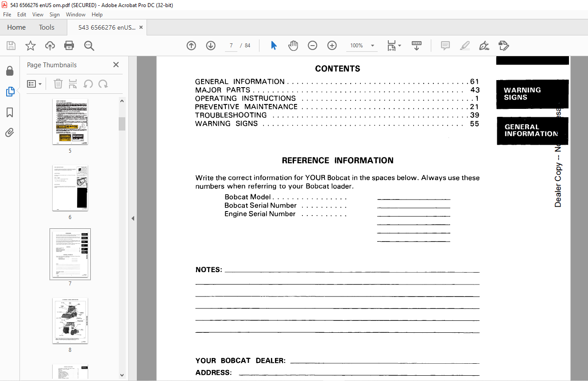Open the Attachments paperclip panel
This screenshot has height=381, width=588.
coord(10,132)
